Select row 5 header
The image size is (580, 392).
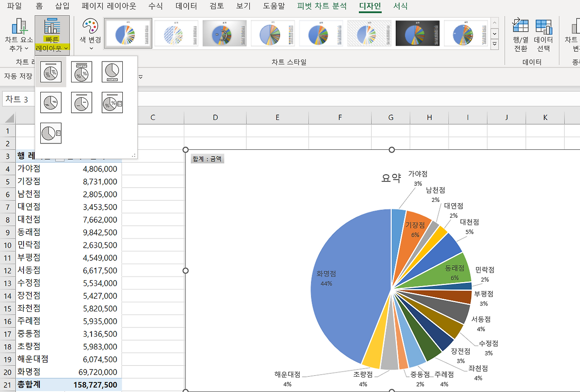(x=8, y=182)
